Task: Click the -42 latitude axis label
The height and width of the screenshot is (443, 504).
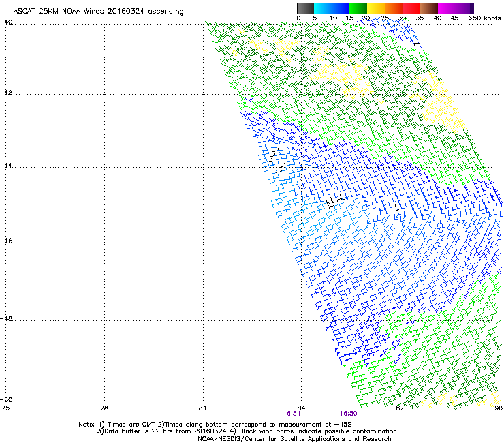Action: [6, 92]
